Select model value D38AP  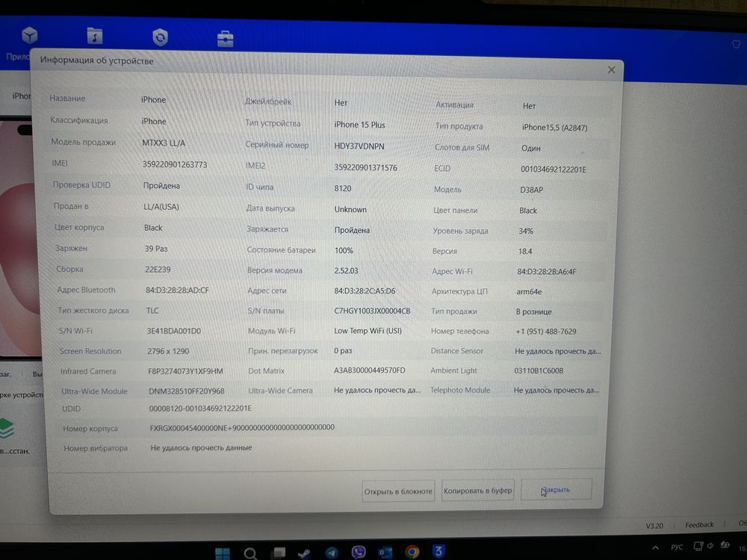532,190
